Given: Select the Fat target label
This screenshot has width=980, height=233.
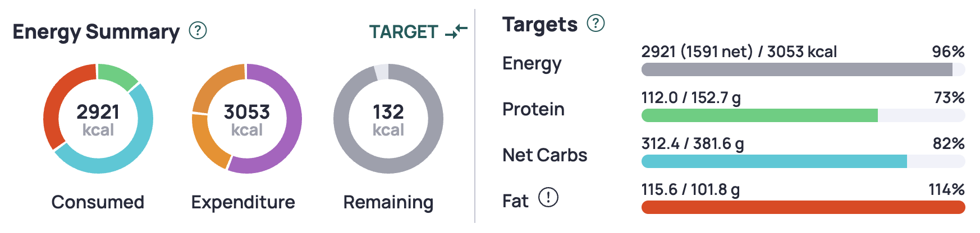Looking at the screenshot, I should tap(515, 201).
